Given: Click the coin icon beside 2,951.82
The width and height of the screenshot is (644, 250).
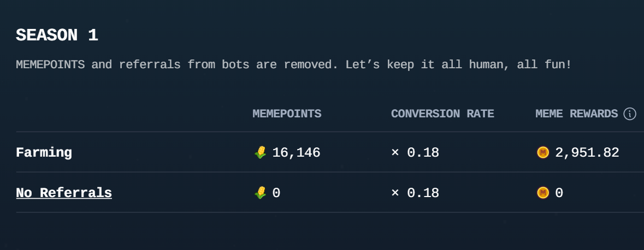Looking at the screenshot, I should pyautogui.click(x=543, y=153).
